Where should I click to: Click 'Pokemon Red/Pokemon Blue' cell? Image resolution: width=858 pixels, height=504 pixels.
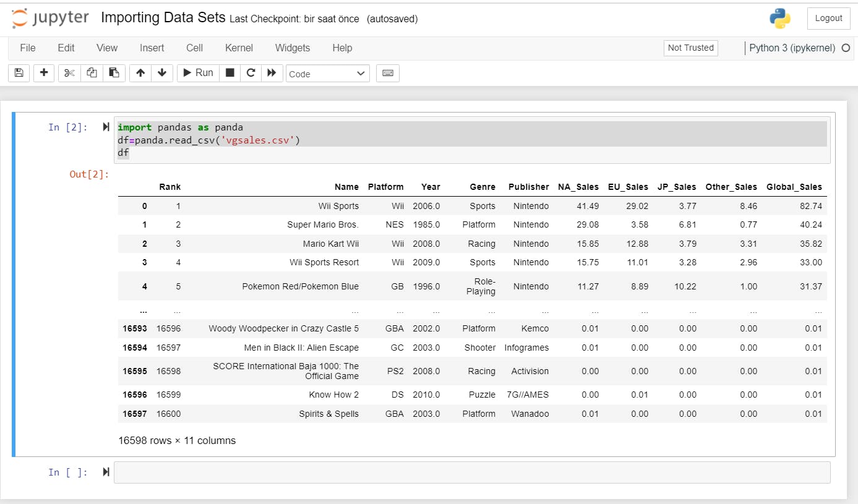(x=301, y=286)
